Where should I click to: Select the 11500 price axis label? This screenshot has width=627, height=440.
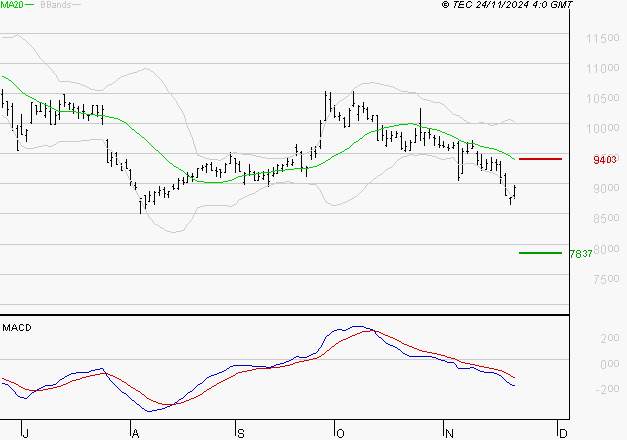pyautogui.click(x=603, y=38)
